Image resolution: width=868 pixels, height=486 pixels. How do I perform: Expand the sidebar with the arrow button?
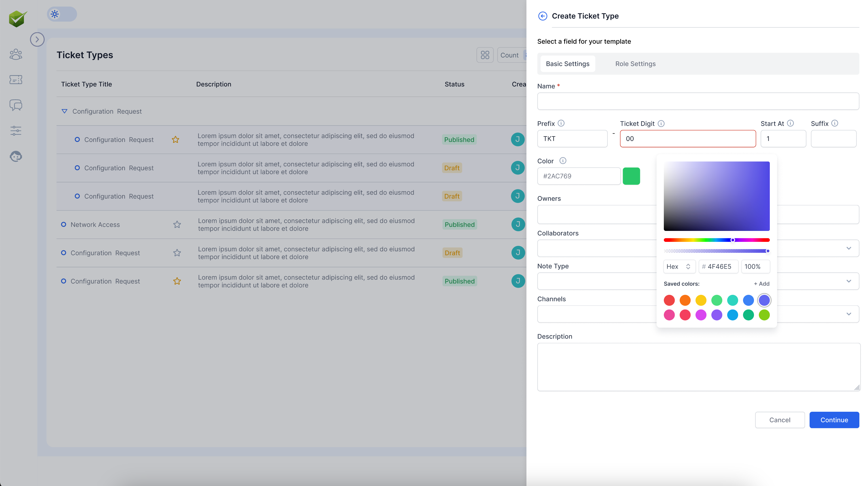click(37, 39)
